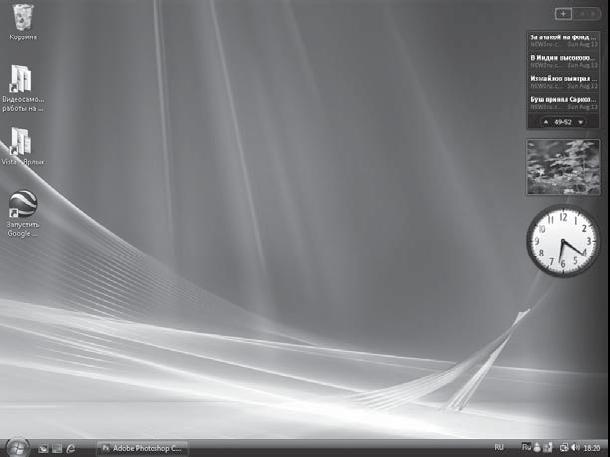Open the Корзина recycle bin icon
Viewport: 610px width, 457px height.
point(23,22)
